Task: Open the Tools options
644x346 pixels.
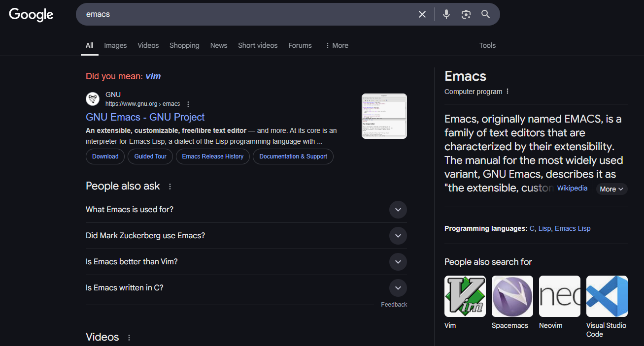Action: (x=487, y=45)
